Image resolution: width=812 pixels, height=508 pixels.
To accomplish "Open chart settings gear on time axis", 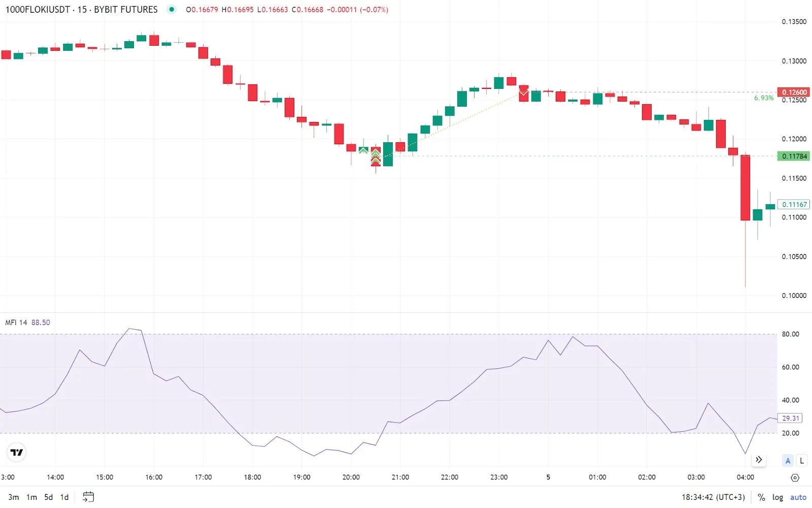I will (795, 478).
